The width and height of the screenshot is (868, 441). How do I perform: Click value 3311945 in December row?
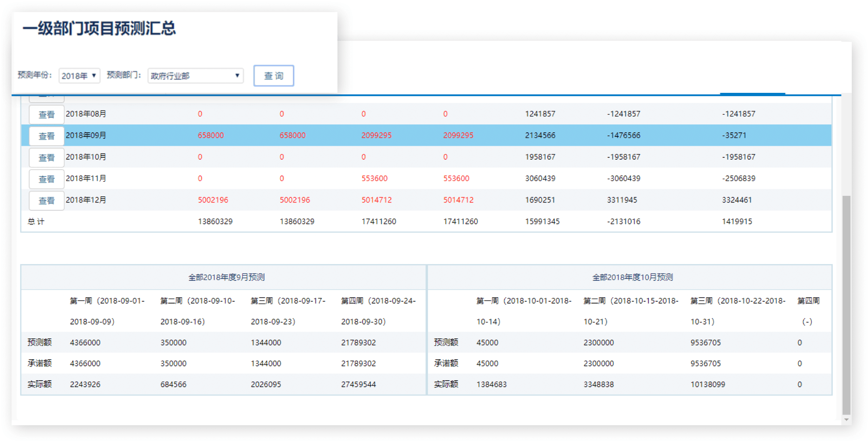point(622,200)
